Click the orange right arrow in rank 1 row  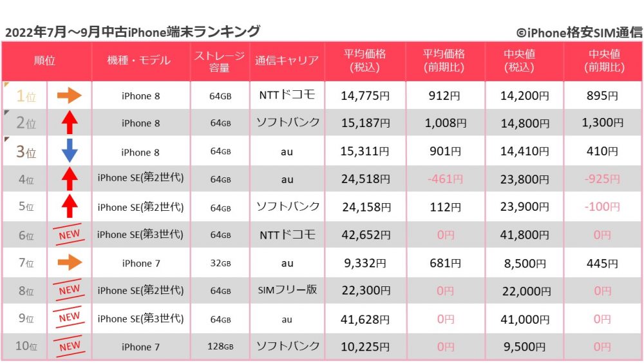69,96
